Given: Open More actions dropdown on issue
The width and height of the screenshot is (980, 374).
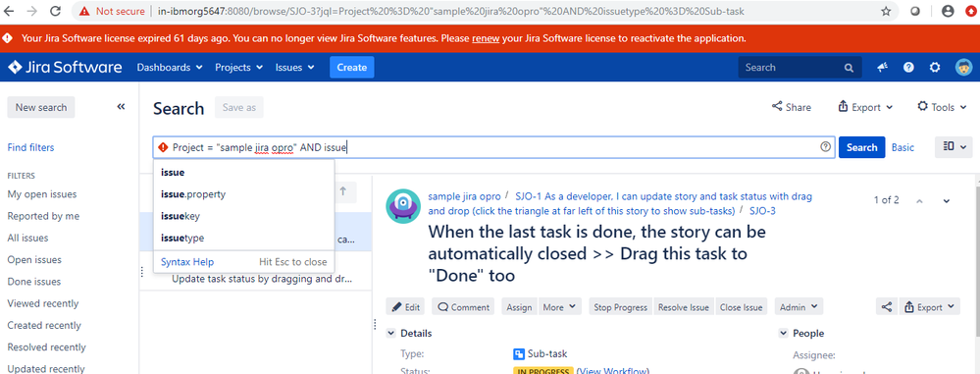Looking at the screenshot, I should tap(560, 306).
